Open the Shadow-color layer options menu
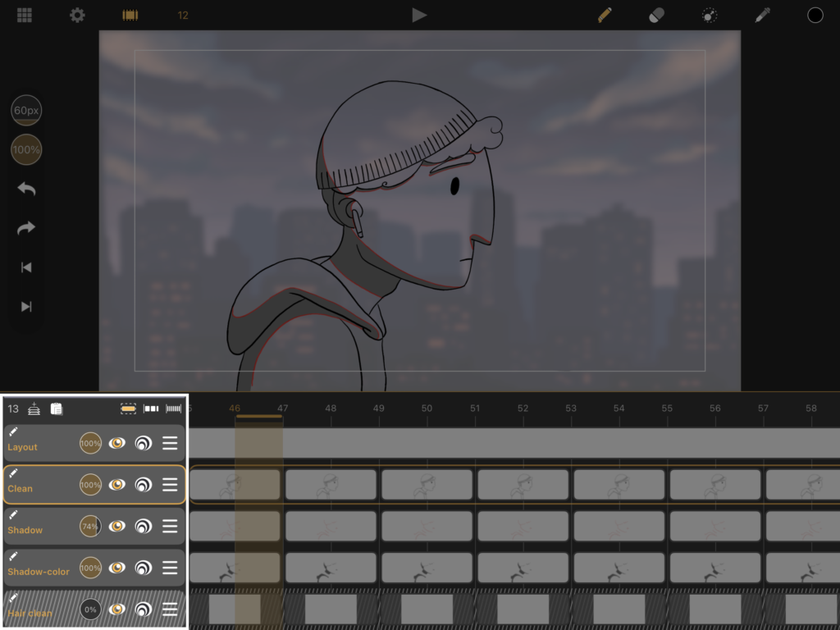The height and width of the screenshot is (630, 840). pos(170,568)
